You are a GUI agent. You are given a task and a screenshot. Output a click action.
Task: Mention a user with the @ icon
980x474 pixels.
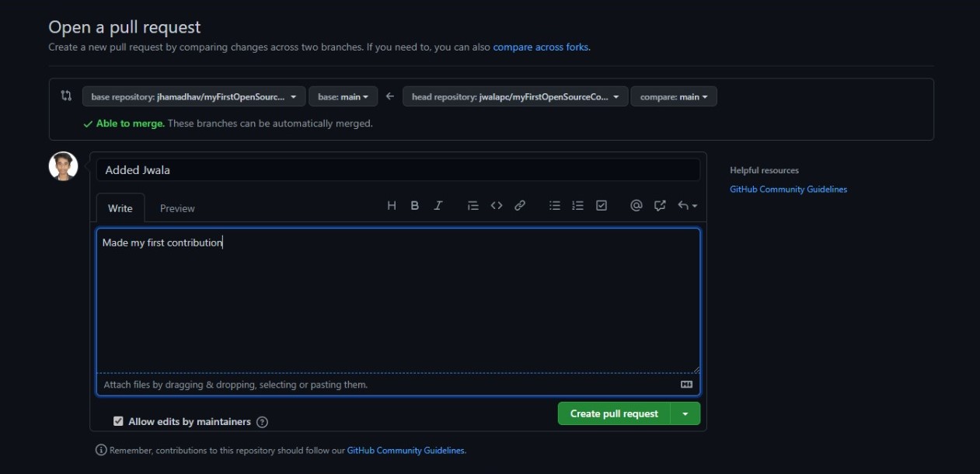point(636,206)
